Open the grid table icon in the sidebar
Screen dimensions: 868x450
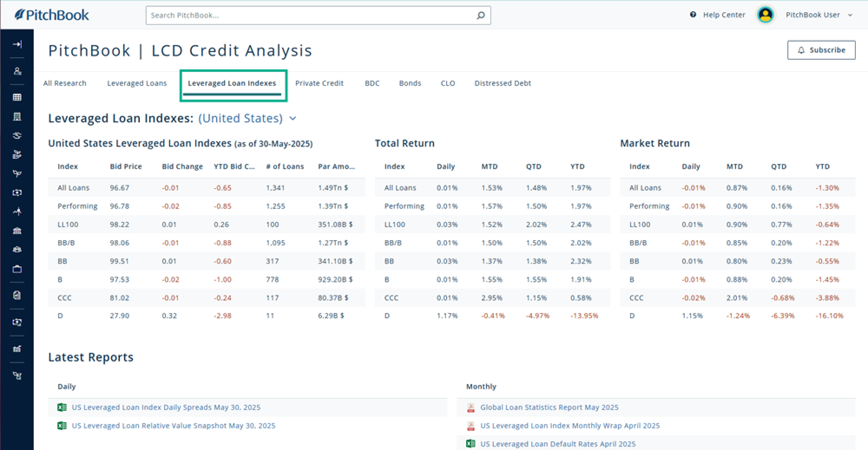coord(17,97)
